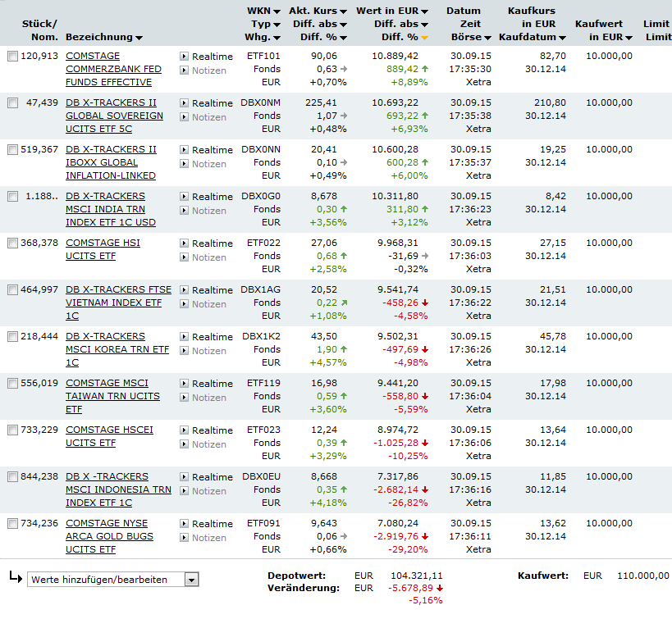Select checkbox for COMSTAGE COMMERZBANK FED FUNDS row
Image resolution: width=672 pixels, height=619 pixels.
(x=13, y=56)
